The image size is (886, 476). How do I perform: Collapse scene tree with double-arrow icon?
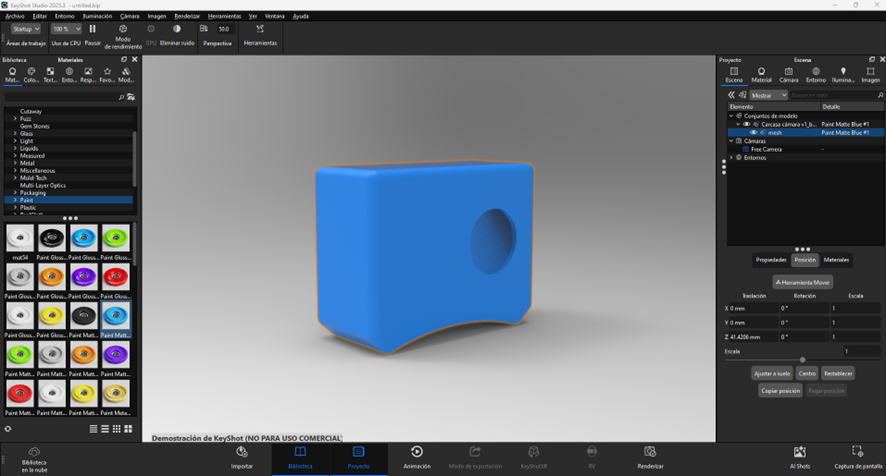click(731, 95)
